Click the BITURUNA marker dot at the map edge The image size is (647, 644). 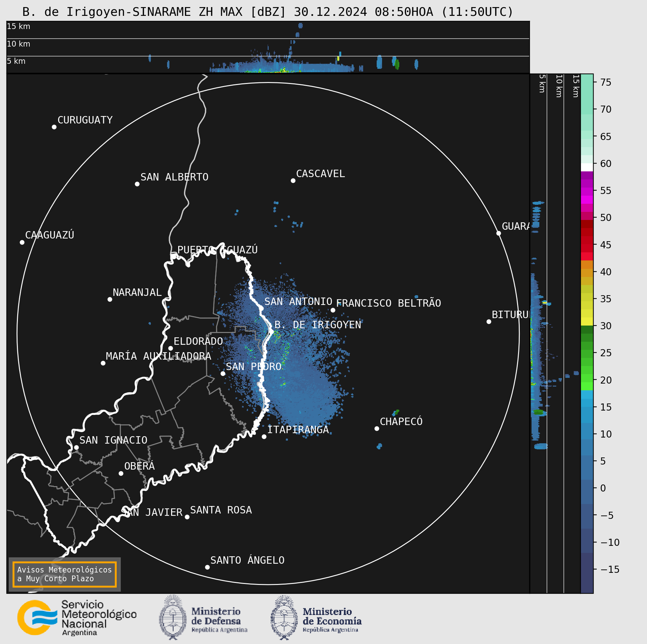coord(489,321)
